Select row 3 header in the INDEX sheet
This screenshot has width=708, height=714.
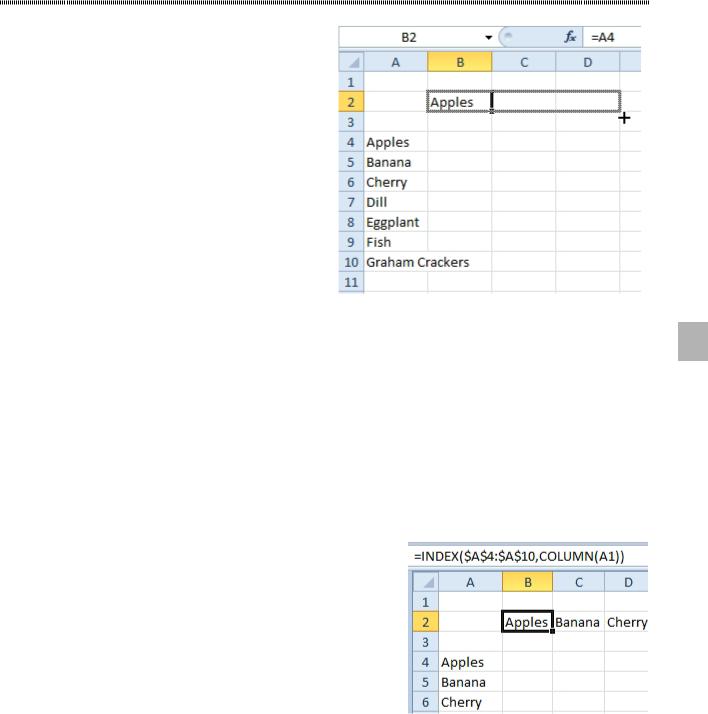click(x=425, y=642)
